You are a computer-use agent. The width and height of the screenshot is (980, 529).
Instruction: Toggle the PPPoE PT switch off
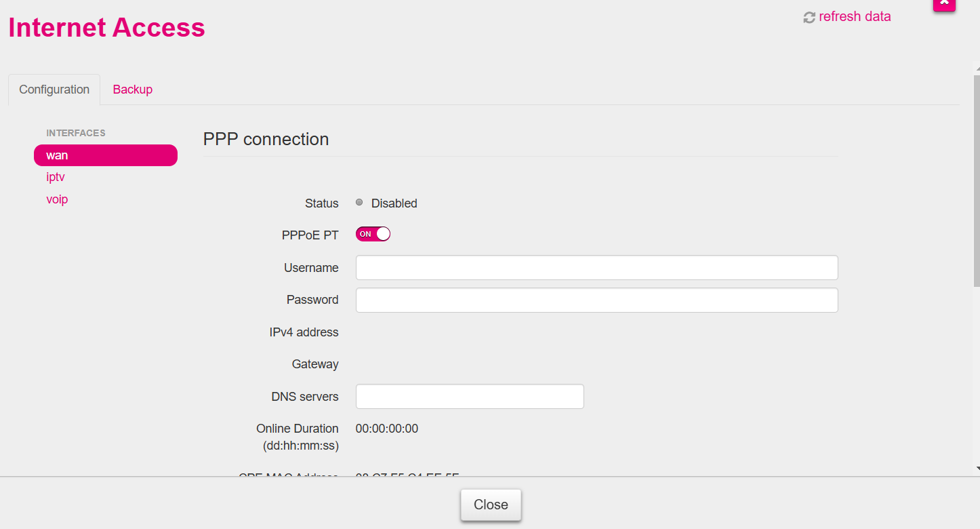point(373,234)
